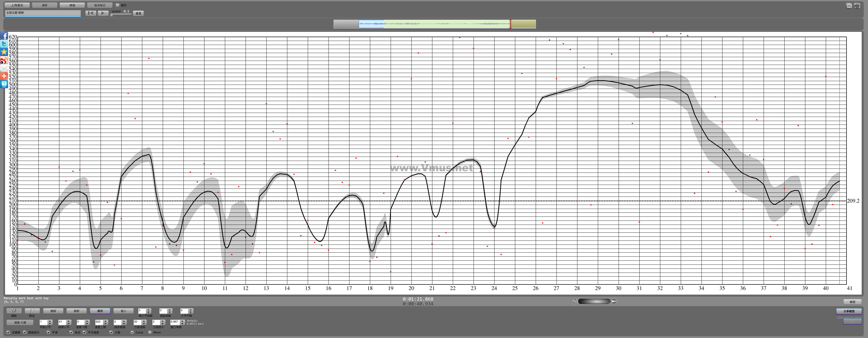The width and height of the screenshot is (868, 338).
Task: Uncheck the 平滑 checkbox
Action: (x=49, y=332)
